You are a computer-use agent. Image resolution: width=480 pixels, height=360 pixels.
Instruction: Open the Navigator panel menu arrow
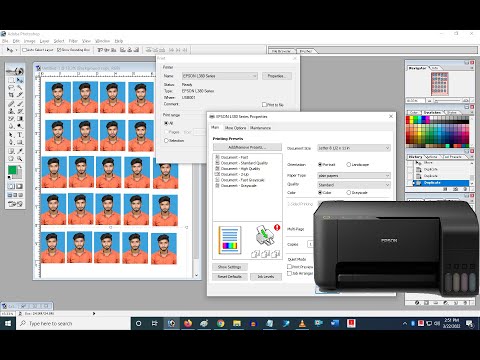[x=472, y=68]
